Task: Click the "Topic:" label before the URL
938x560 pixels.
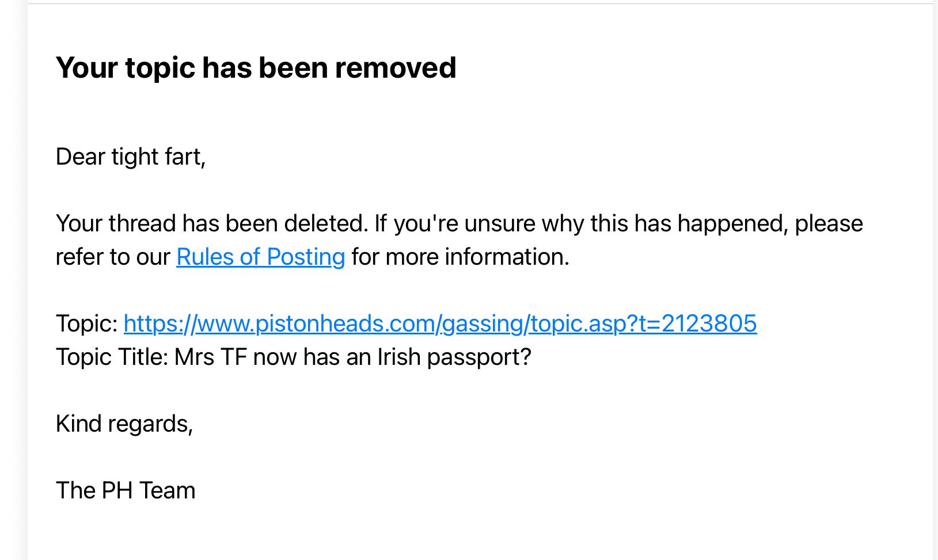Action: click(x=87, y=323)
